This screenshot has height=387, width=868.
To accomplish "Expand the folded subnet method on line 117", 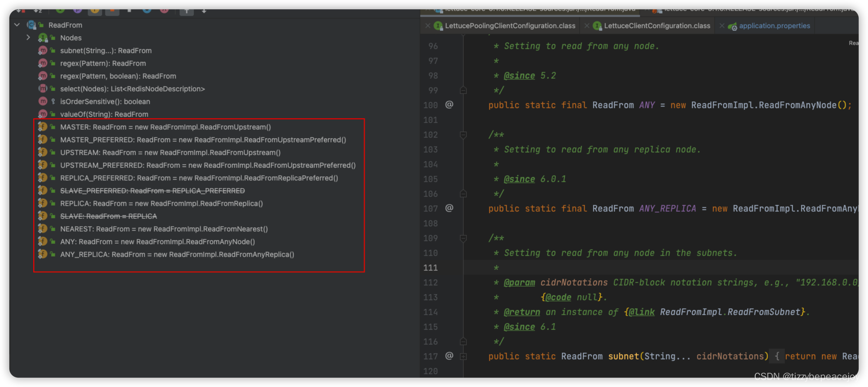I will point(463,356).
